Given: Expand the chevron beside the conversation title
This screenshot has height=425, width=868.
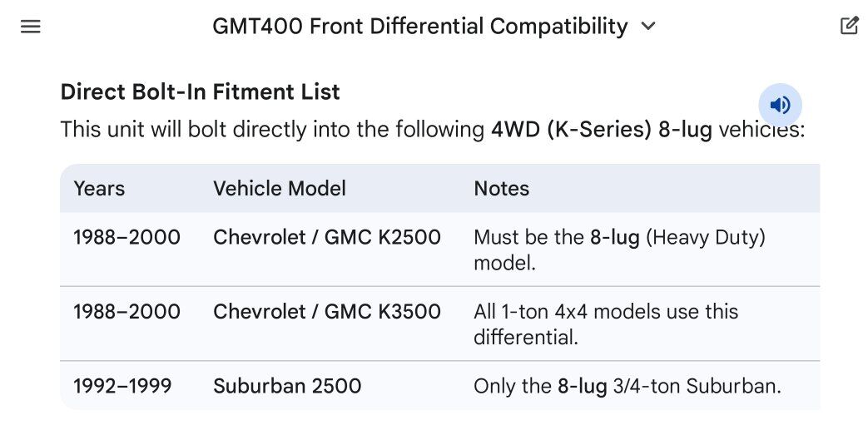Looking at the screenshot, I should tap(648, 27).
